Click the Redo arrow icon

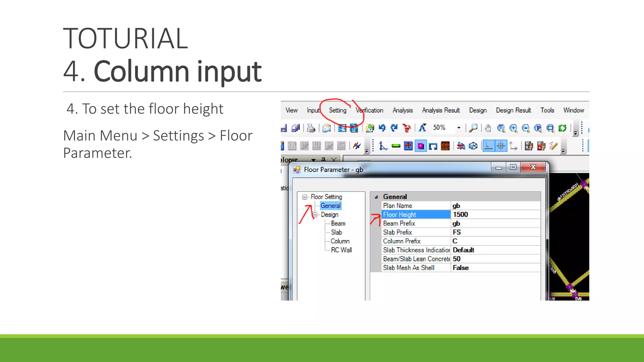pyautogui.click(x=394, y=128)
